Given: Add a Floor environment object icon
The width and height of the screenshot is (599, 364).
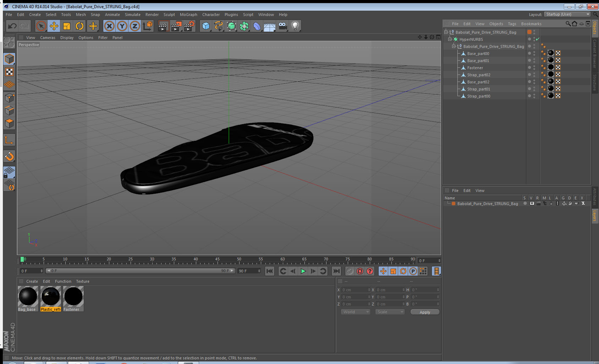Looking at the screenshot, I should pos(270,26).
